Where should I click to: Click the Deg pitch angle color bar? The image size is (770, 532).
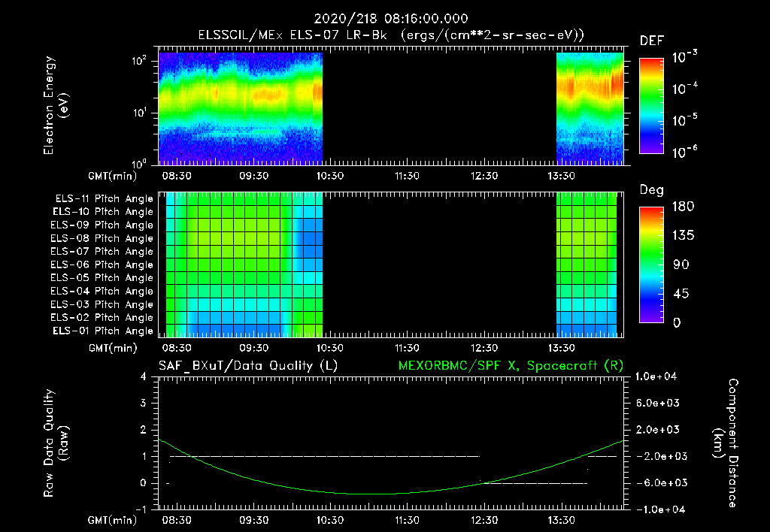[x=651, y=265]
